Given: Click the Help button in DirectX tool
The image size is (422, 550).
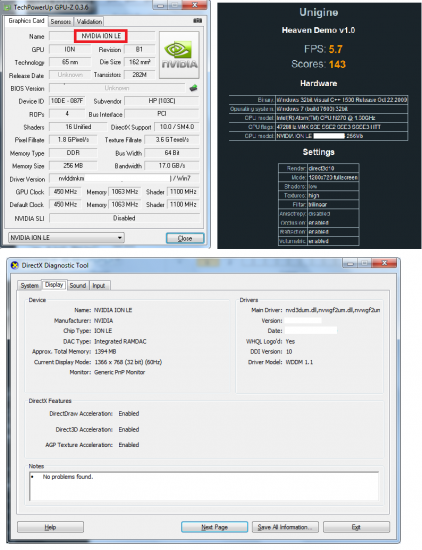Looking at the screenshot, I should 51,527.
